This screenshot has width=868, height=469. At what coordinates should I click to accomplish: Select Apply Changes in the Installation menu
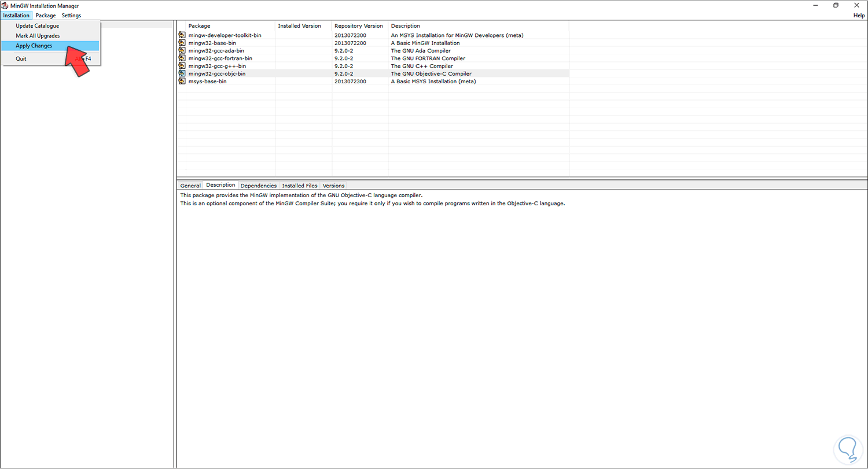coord(50,46)
